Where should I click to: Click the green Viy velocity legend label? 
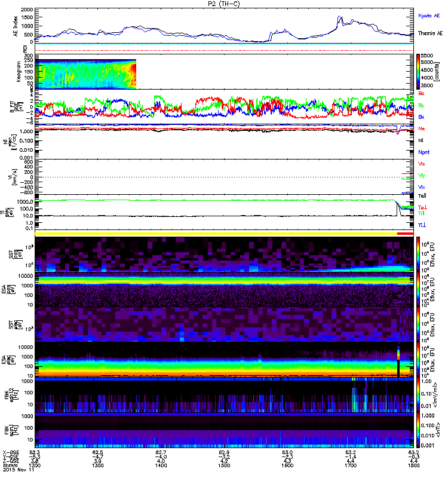(x=422, y=176)
